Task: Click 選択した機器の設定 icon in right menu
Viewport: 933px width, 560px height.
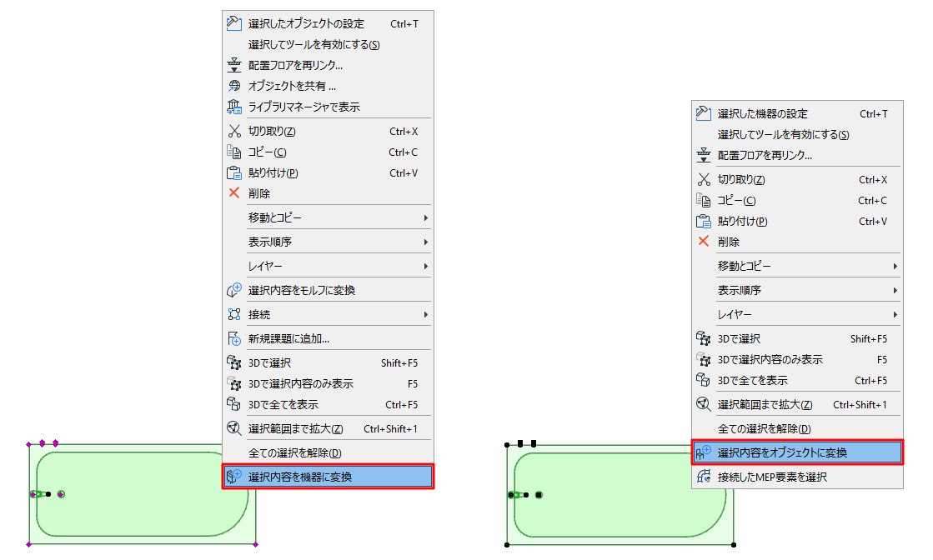Action: [x=704, y=113]
